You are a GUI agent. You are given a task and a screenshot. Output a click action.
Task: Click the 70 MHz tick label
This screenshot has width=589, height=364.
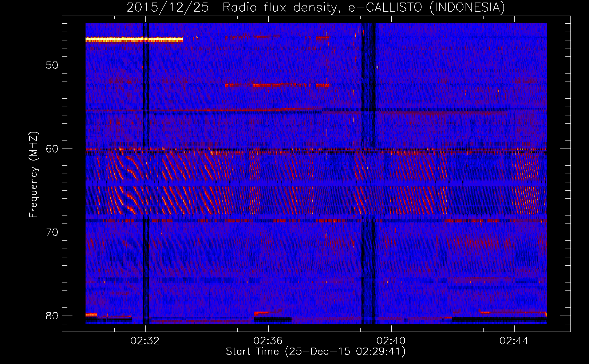click(52, 232)
